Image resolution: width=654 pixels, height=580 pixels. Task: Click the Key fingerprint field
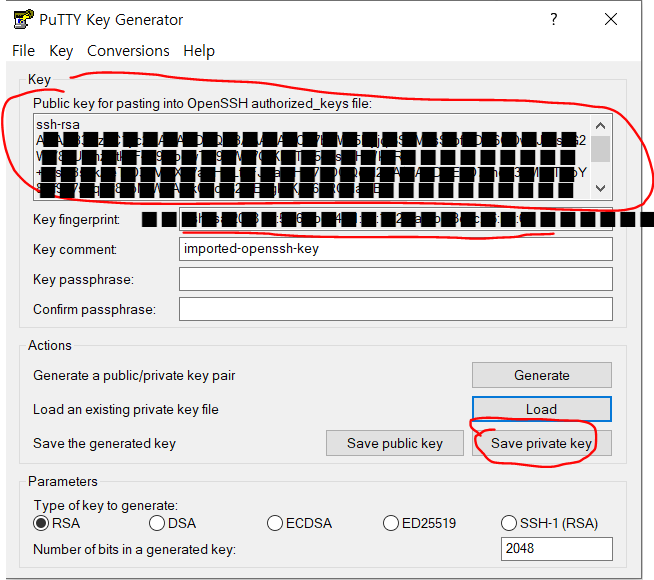pyautogui.click(x=395, y=219)
